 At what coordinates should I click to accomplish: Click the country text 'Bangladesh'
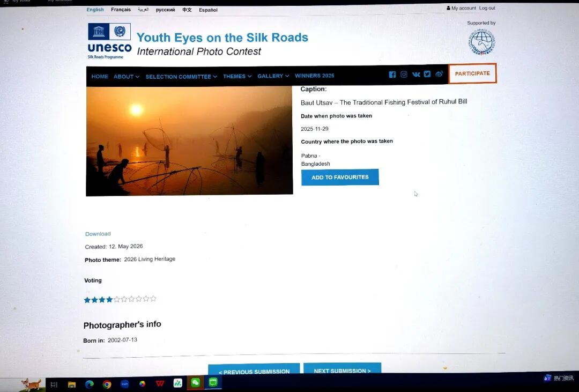click(316, 164)
